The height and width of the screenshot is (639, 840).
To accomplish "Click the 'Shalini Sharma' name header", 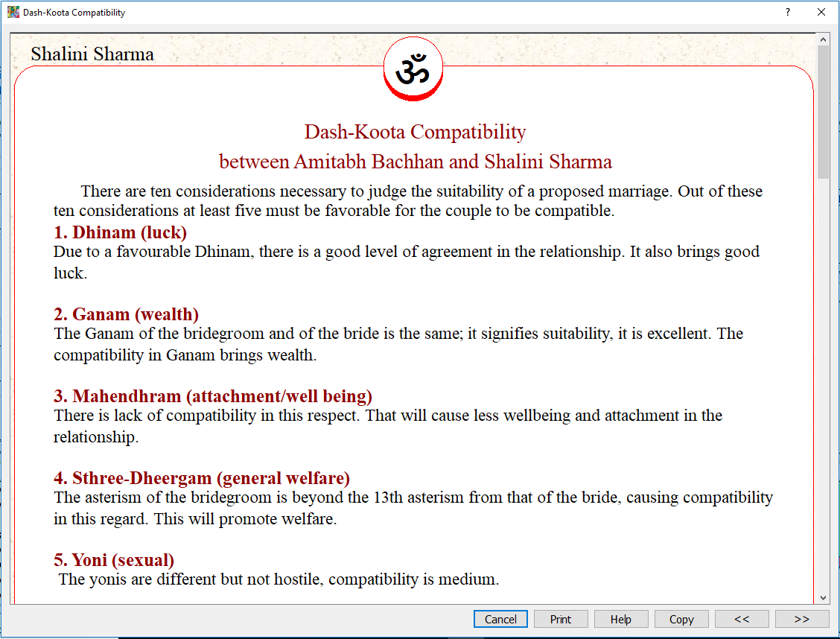I will click(92, 54).
